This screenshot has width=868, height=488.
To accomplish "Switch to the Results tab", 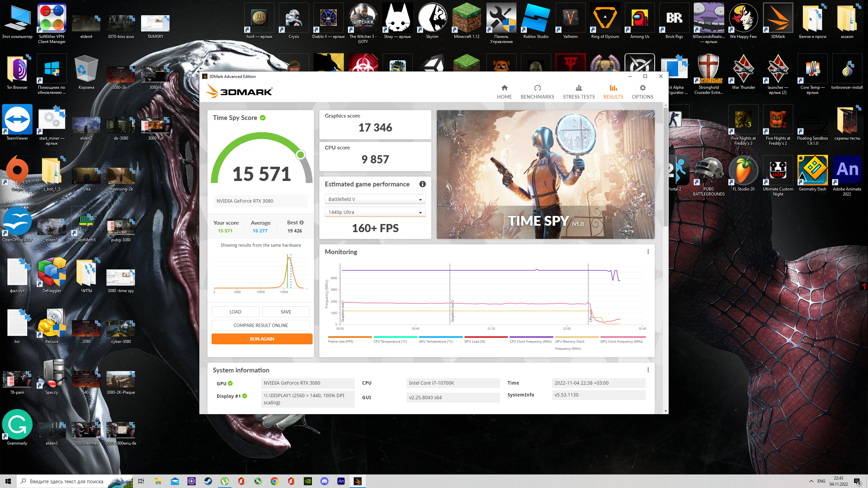I will coord(613,92).
